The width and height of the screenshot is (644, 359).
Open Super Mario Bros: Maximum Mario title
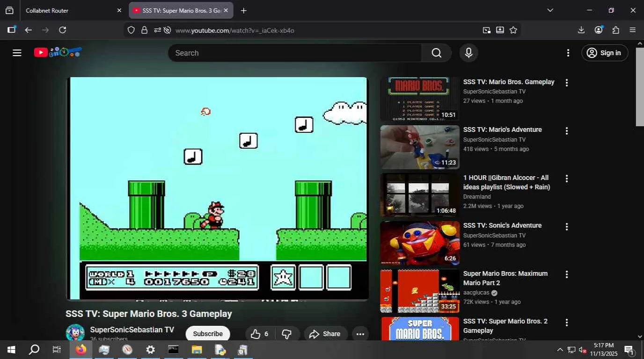[505, 278]
